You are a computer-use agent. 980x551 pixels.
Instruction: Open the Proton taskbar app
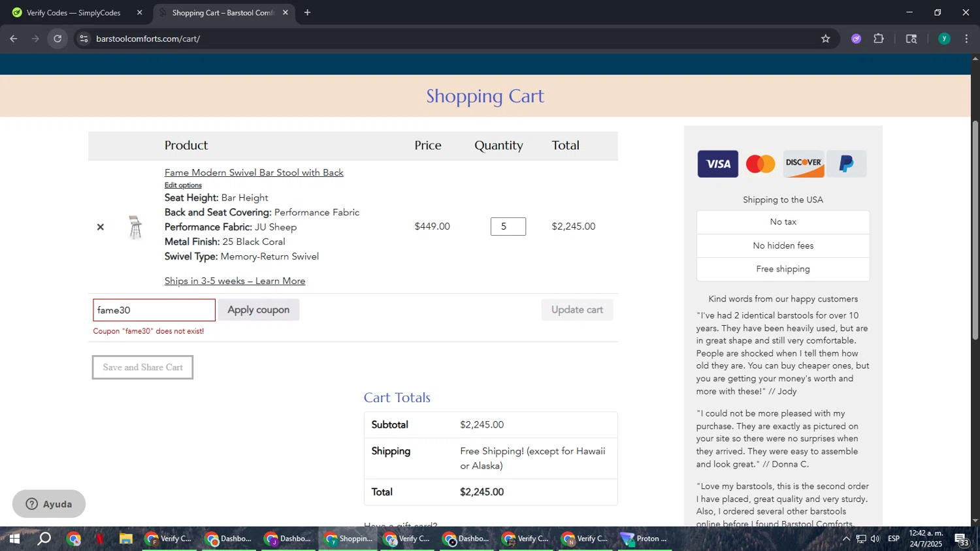[644, 539]
